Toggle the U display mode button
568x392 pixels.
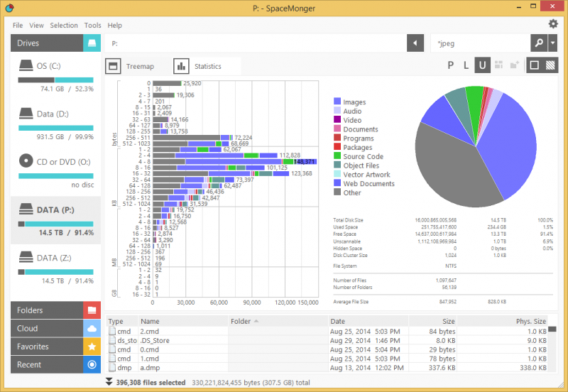(483, 65)
